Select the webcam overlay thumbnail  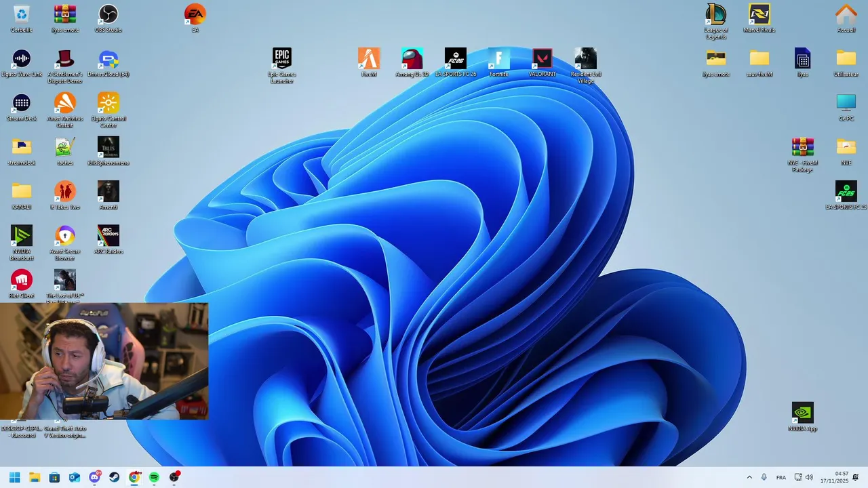point(104,361)
